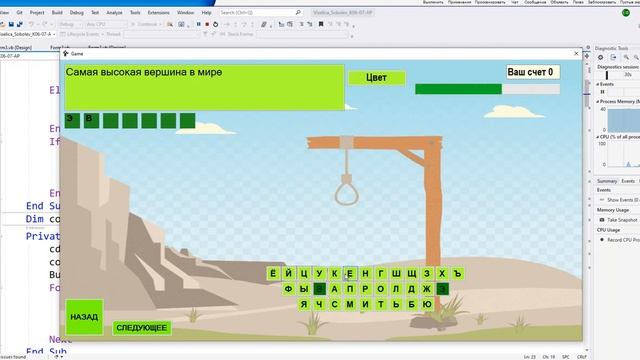Collapse the Process Memory graph section

pyautogui.click(x=598, y=101)
